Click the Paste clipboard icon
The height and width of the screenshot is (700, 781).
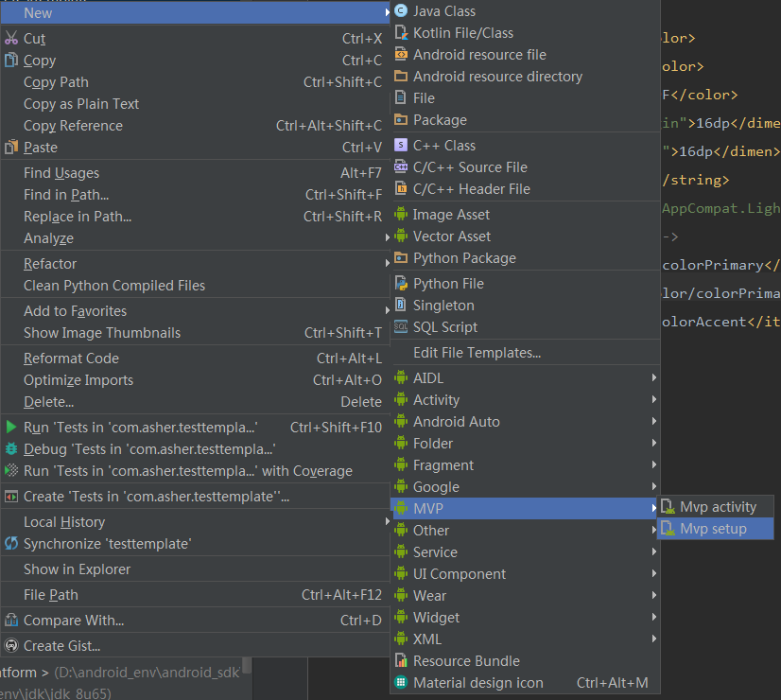pyautogui.click(x=11, y=147)
